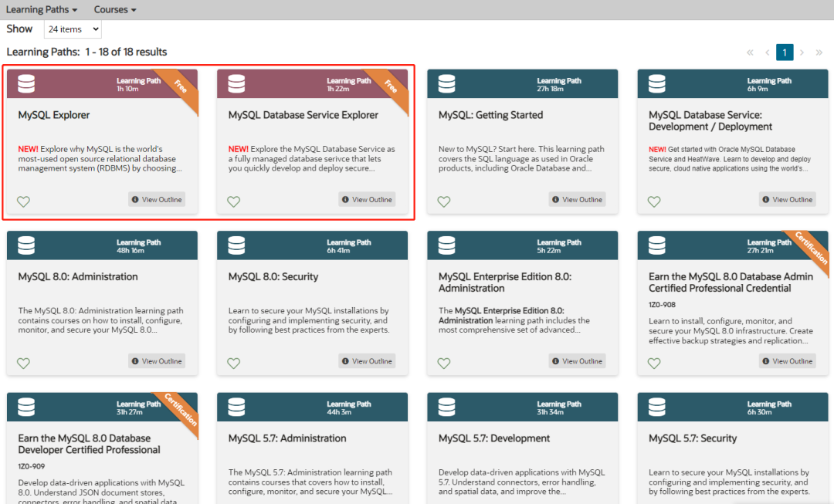Click Certification ribbon on Database Admin Credential card
This screenshot has height=504, width=834.
coord(811,248)
